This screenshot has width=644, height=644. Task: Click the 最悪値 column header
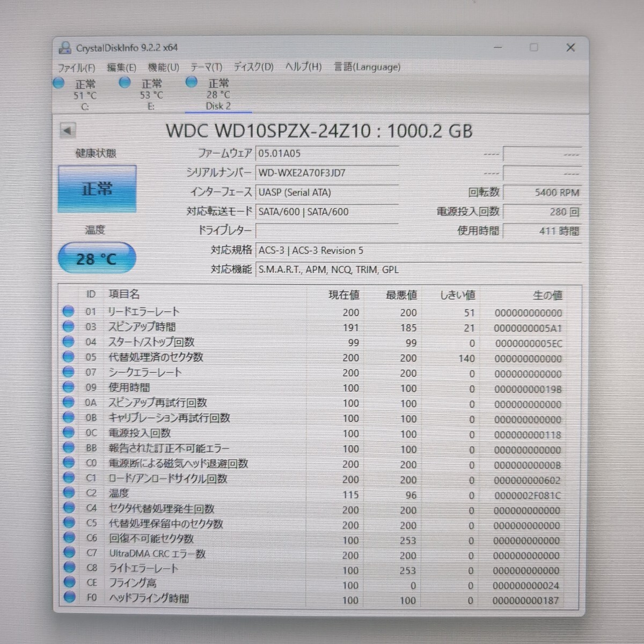[401, 295]
